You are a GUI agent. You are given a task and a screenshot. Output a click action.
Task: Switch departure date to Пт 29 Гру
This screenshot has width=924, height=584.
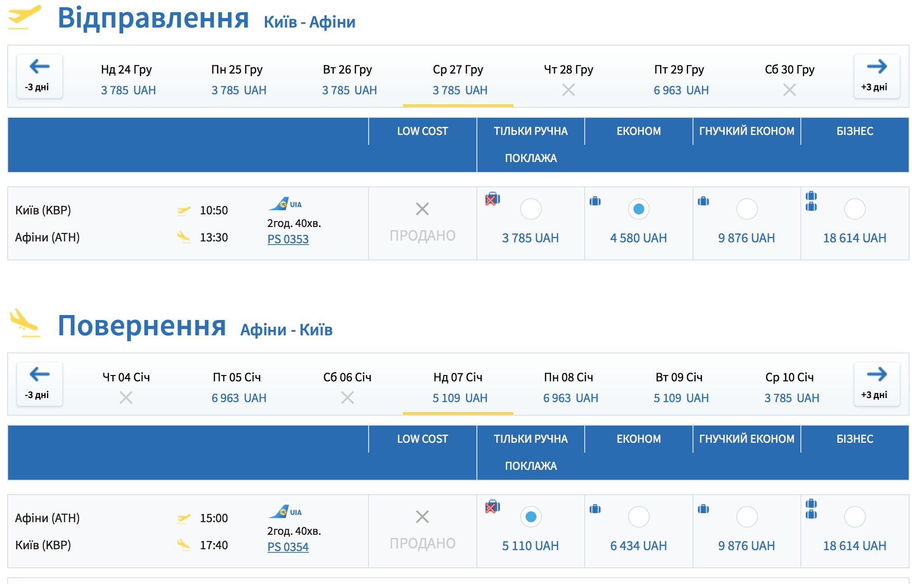click(x=680, y=79)
